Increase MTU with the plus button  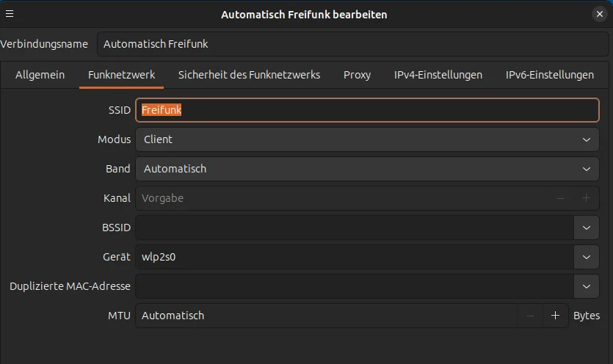(555, 316)
